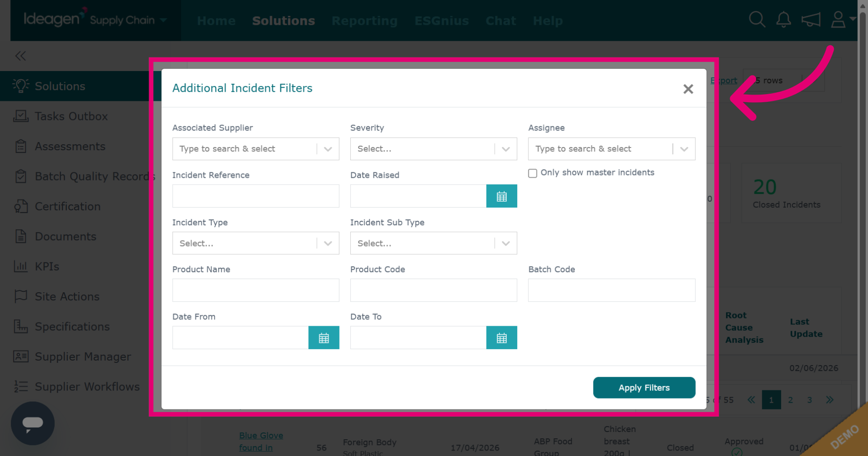Go to last page double arrow
This screenshot has height=456, width=868.
[x=830, y=400]
